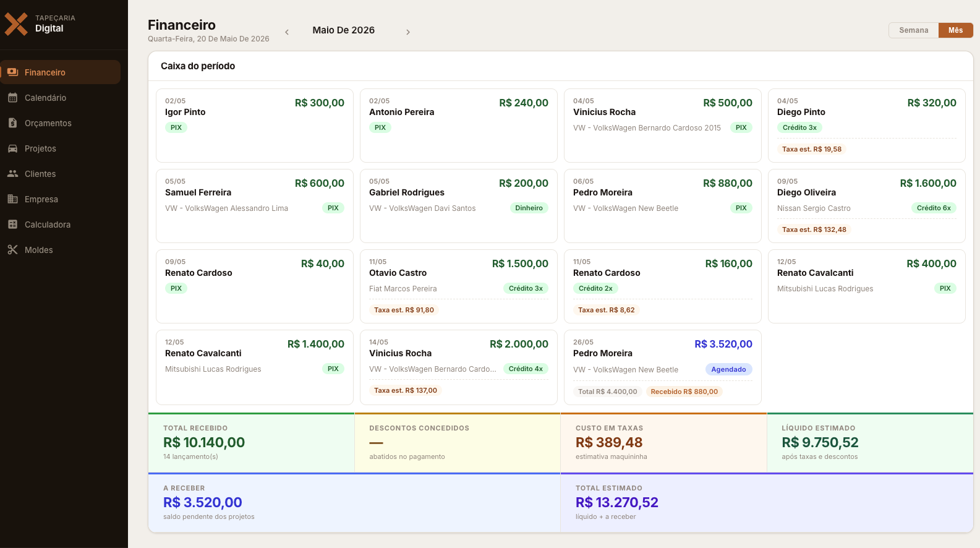980x548 pixels.
Task: Click Taxa est. R$ 137,00 tag
Action: [406, 390]
